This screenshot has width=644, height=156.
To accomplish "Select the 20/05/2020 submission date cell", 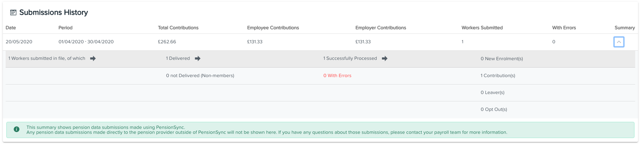I will point(19,42).
